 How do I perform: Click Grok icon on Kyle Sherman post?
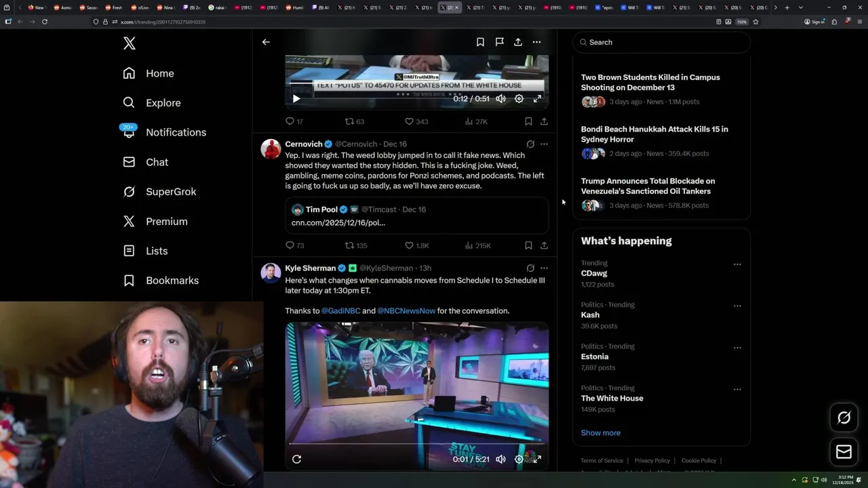coord(530,268)
